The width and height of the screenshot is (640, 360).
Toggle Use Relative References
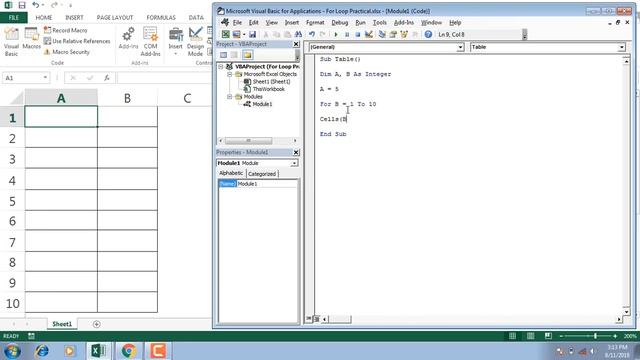[x=77, y=41]
